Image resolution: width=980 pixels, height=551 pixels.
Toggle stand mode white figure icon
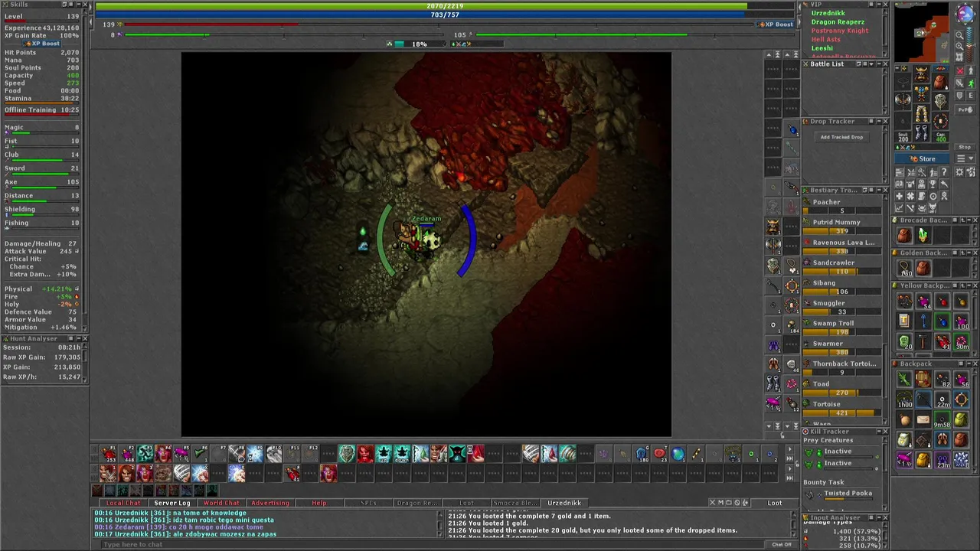pos(971,71)
